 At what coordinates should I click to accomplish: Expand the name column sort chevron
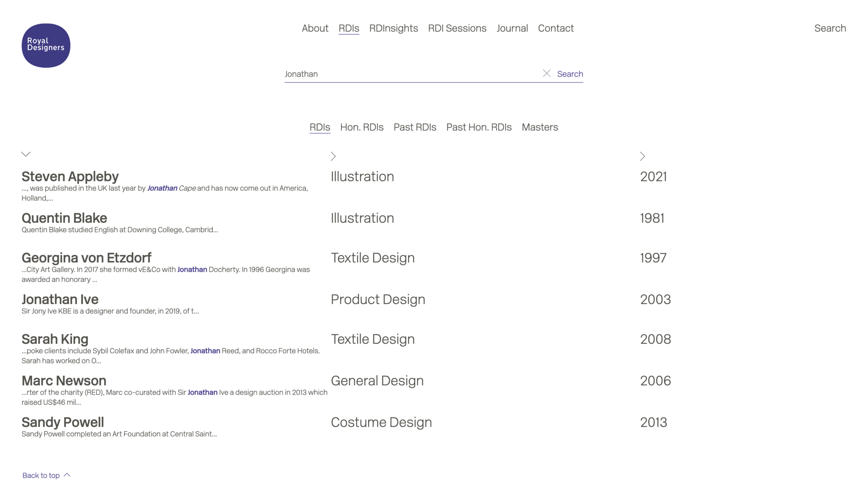[x=26, y=154]
